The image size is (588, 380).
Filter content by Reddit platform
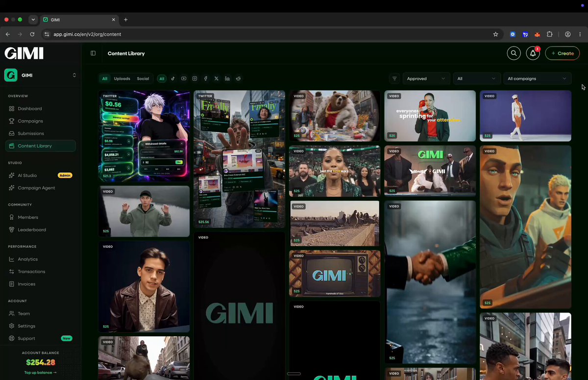pyautogui.click(x=239, y=78)
